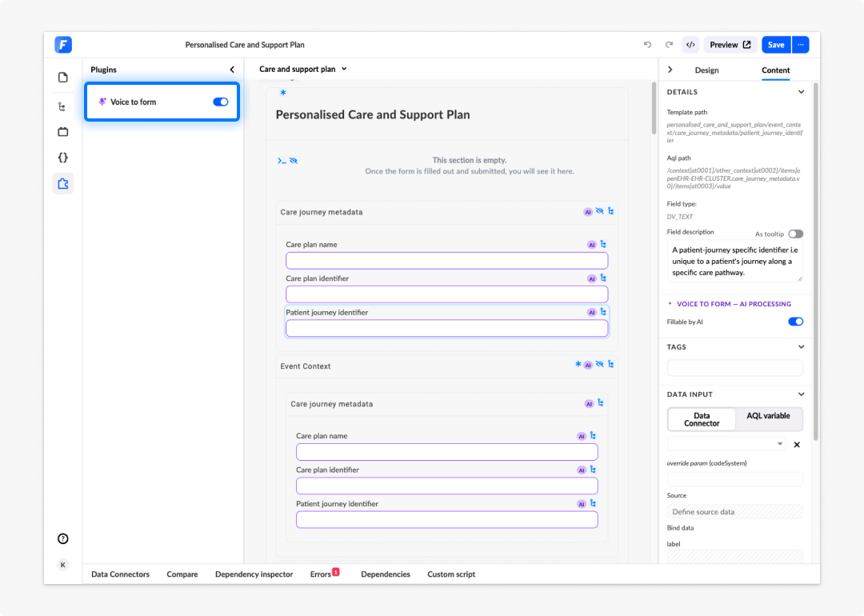Click the blue F application logo
864x616 pixels.
tap(63, 45)
